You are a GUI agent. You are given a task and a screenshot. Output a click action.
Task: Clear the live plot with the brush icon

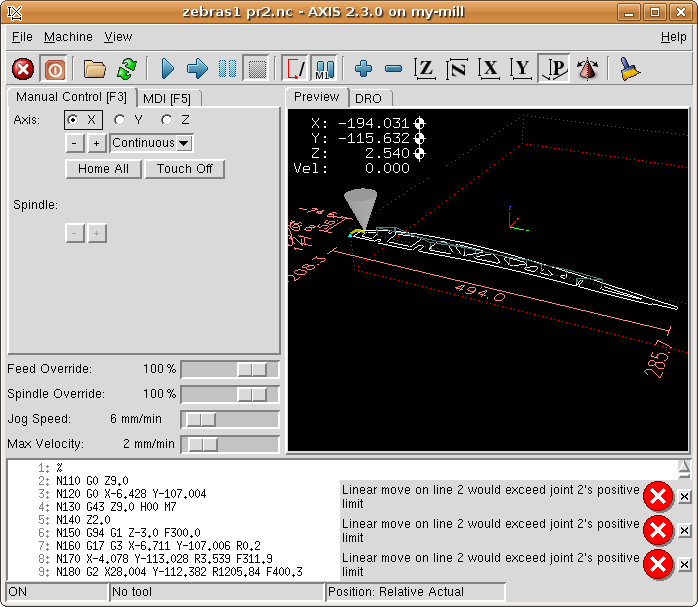(x=628, y=69)
